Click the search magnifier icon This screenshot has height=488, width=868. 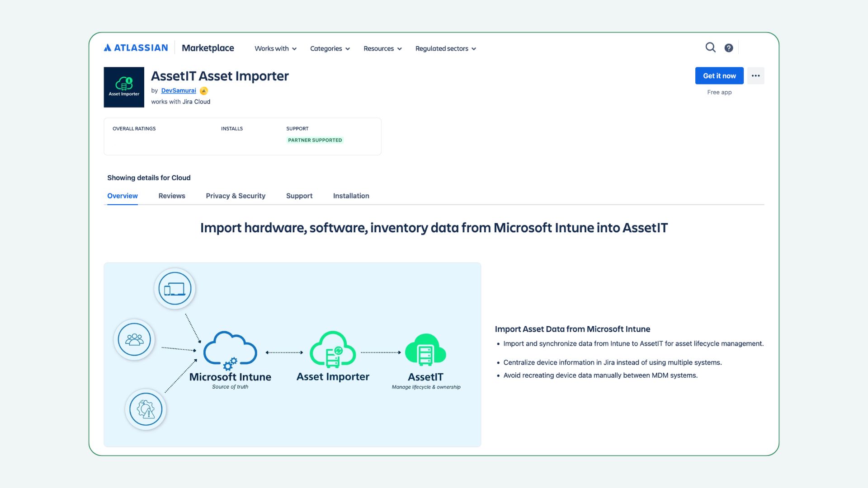(x=710, y=47)
